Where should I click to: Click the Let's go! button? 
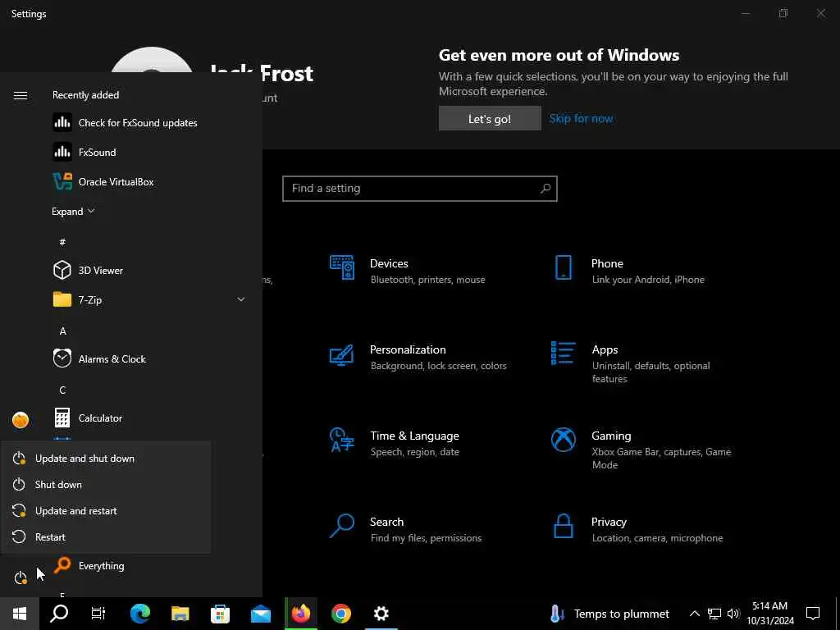[x=490, y=118]
